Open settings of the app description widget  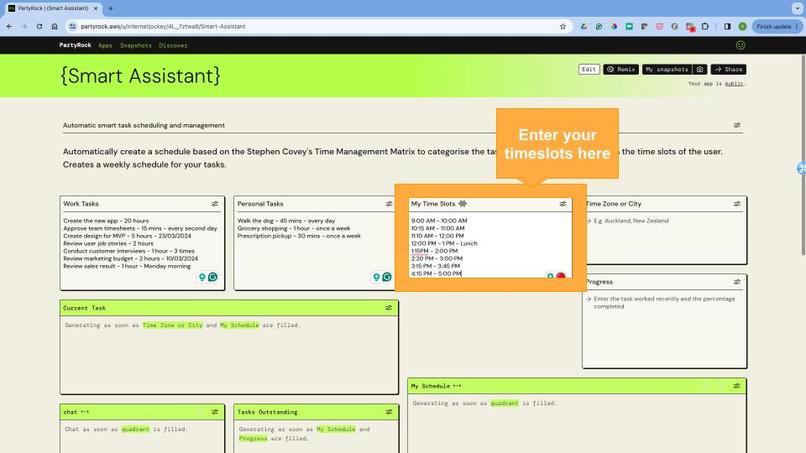(x=737, y=125)
